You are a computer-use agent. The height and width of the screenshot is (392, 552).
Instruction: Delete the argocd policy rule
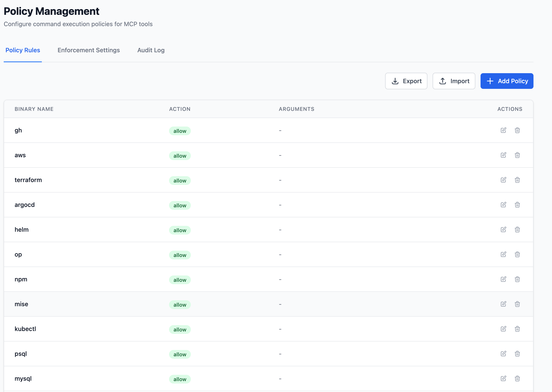pos(517,205)
